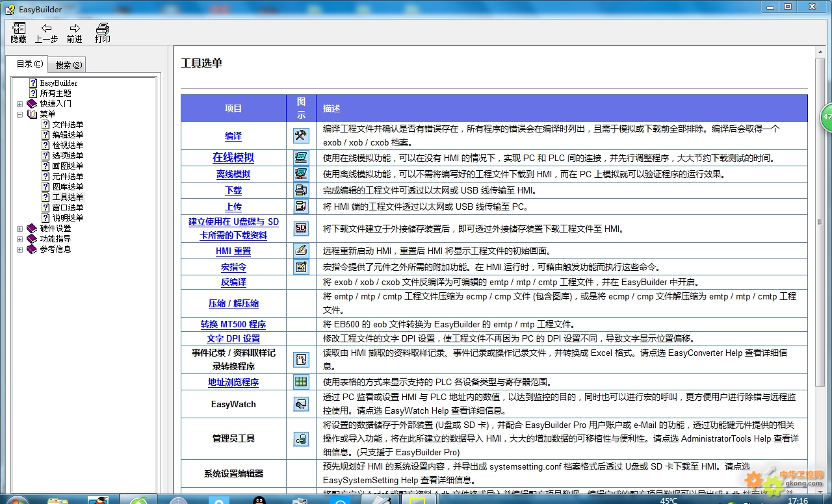Open the 地址浏览程序 link
This screenshot has width=832, height=504.
[x=233, y=382]
